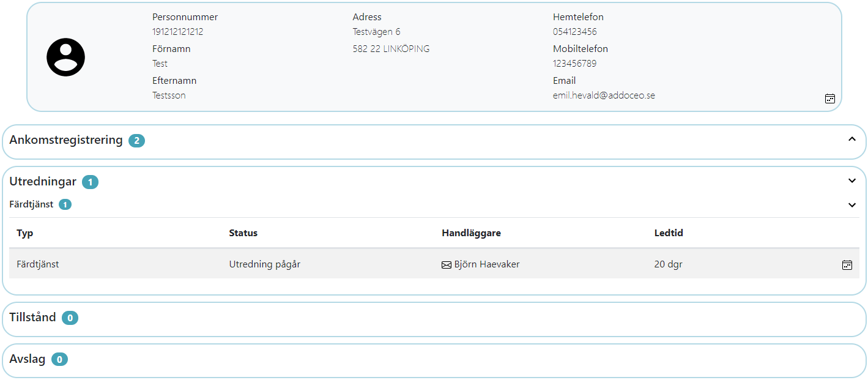Click personnummer value 191212121212

(178, 32)
